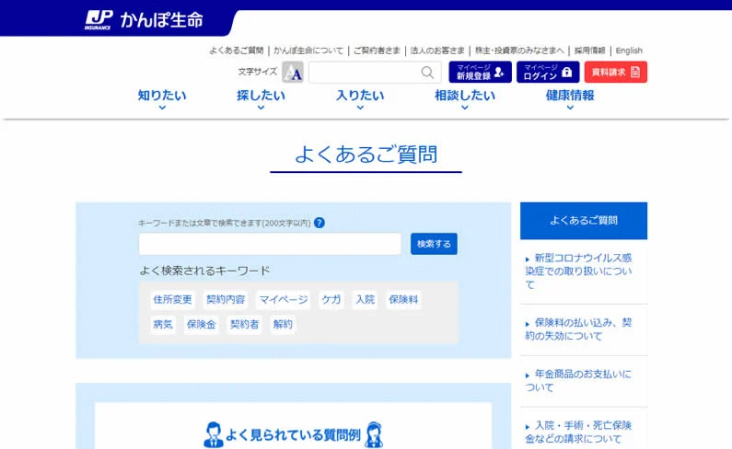Click the よく見られている質問例 heading
Screen dimensions: 732x449
point(293,435)
